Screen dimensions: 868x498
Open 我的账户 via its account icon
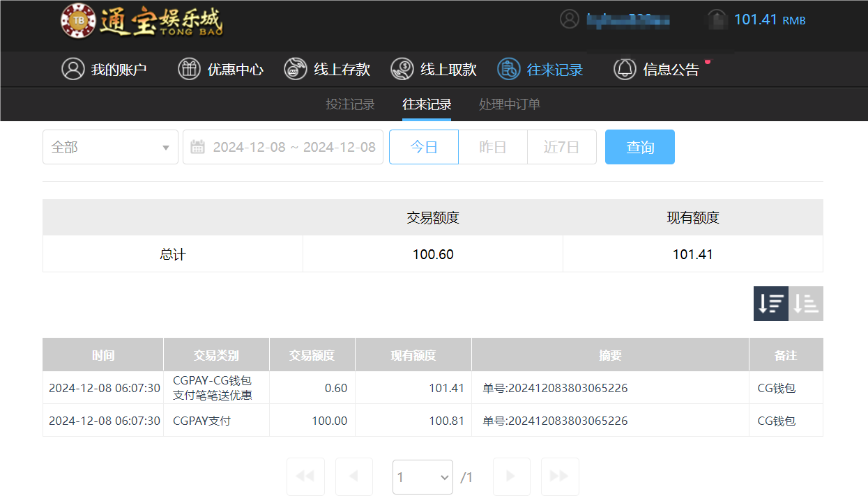pos(73,69)
